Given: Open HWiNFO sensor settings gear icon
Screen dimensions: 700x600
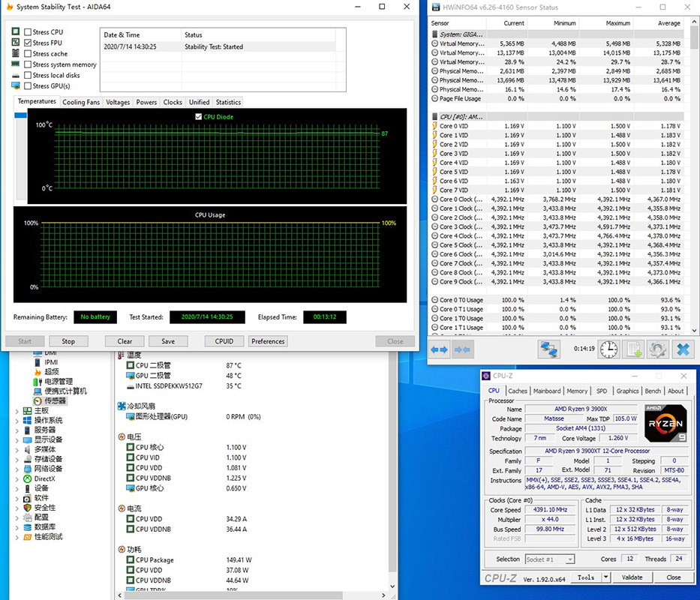Looking at the screenshot, I should pos(657,349).
